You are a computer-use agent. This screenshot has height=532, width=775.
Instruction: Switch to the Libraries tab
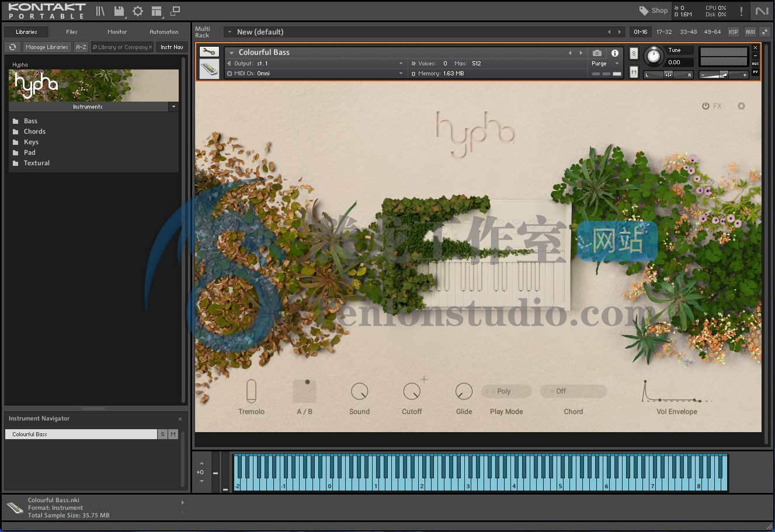tap(26, 32)
